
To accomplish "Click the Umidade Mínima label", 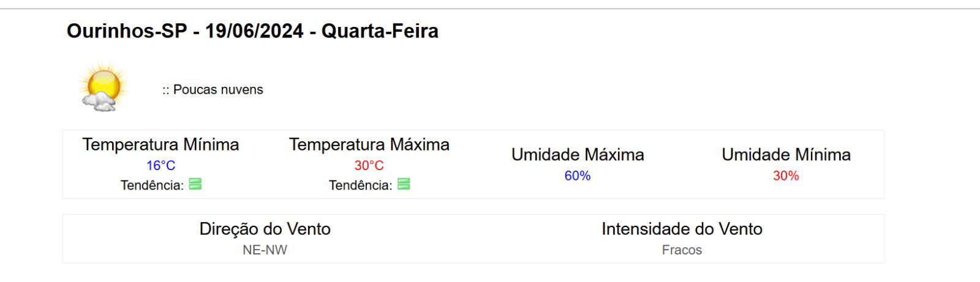I will click(786, 155).
